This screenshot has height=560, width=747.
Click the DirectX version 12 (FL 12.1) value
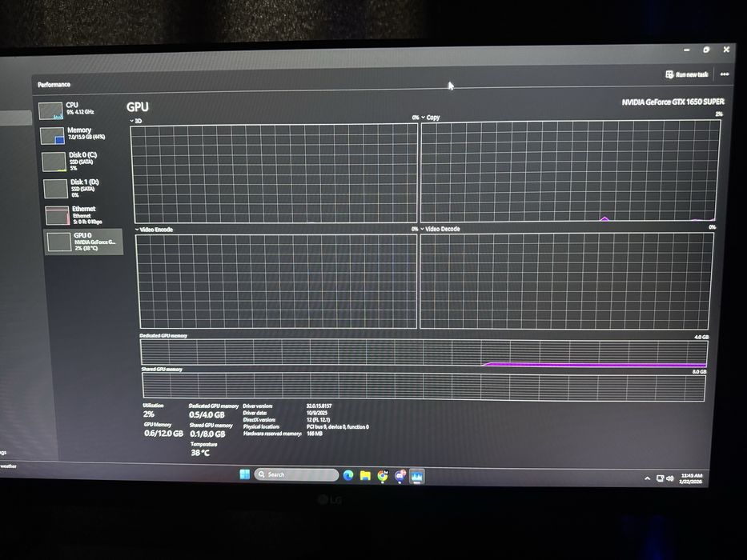(x=318, y=420)
